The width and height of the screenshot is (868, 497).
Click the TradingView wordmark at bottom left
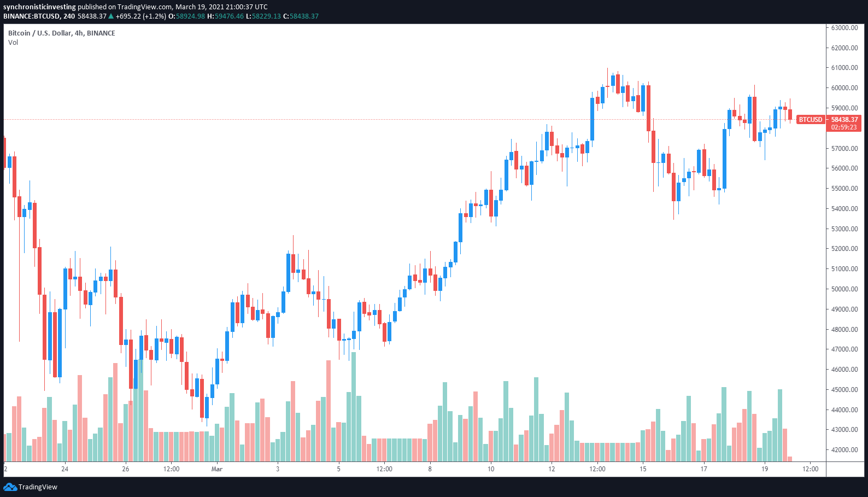38,487
